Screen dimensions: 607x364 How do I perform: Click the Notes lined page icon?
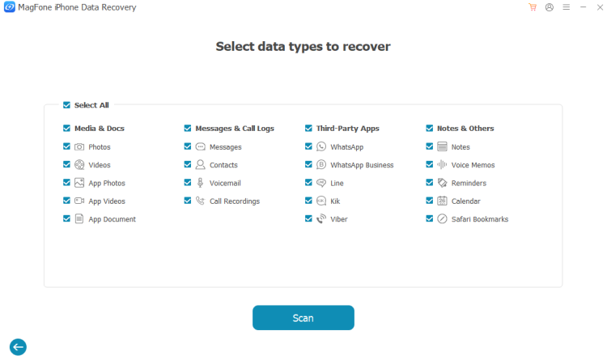pyautogui.click(x=442, y=146)
